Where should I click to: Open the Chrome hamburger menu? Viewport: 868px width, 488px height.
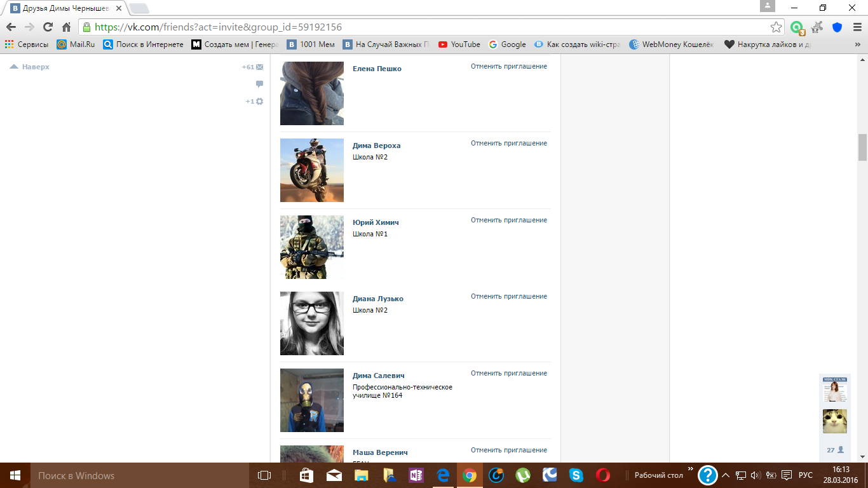pyautogui.click(x=856, y=27)
